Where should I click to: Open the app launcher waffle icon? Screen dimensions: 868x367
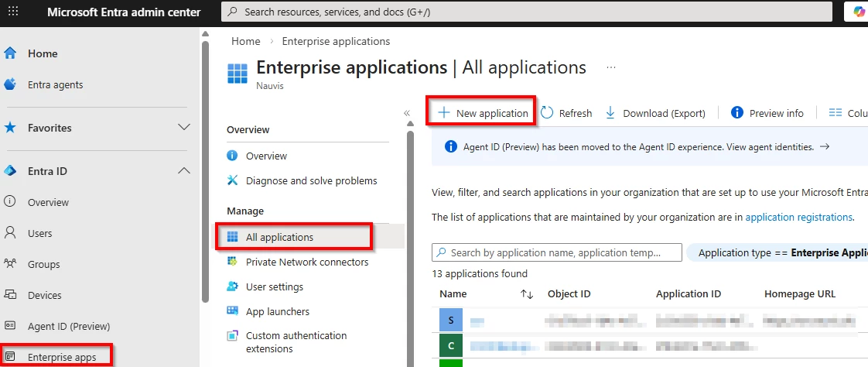point(12,12)
